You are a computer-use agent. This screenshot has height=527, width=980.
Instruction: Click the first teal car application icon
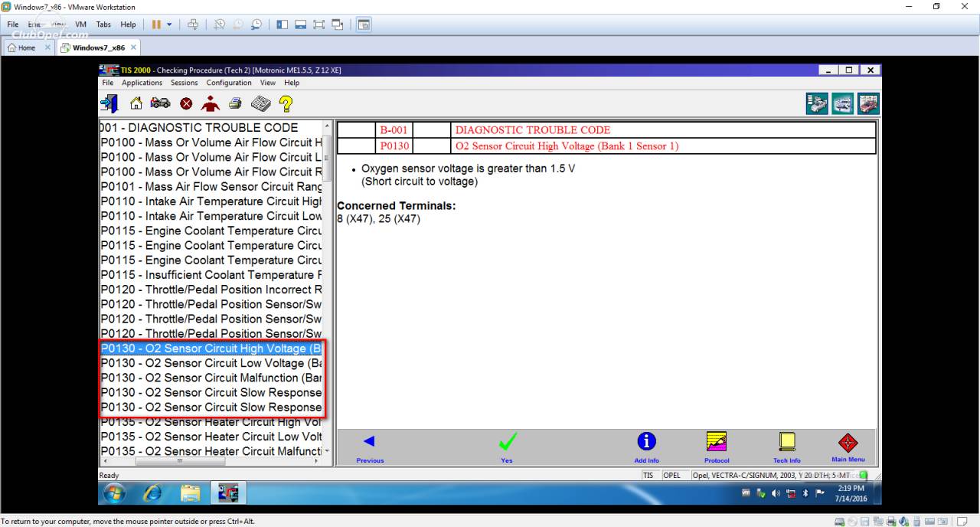pos(818,103)
